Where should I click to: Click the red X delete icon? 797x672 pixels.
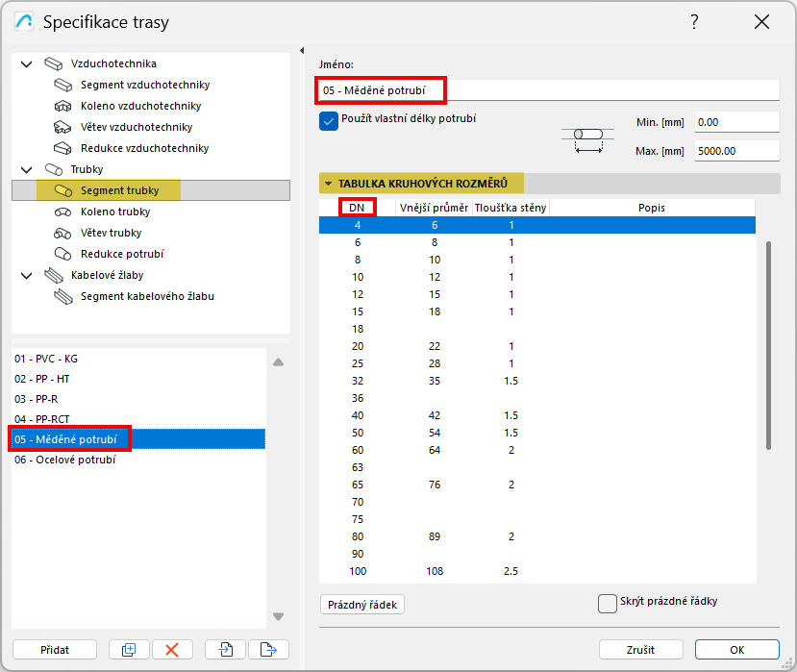click(x=172, y=650)
